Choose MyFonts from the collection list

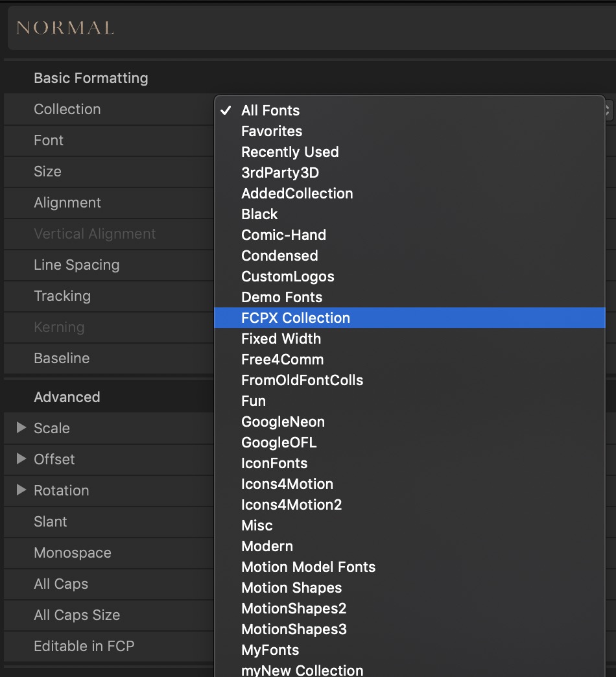270,650
